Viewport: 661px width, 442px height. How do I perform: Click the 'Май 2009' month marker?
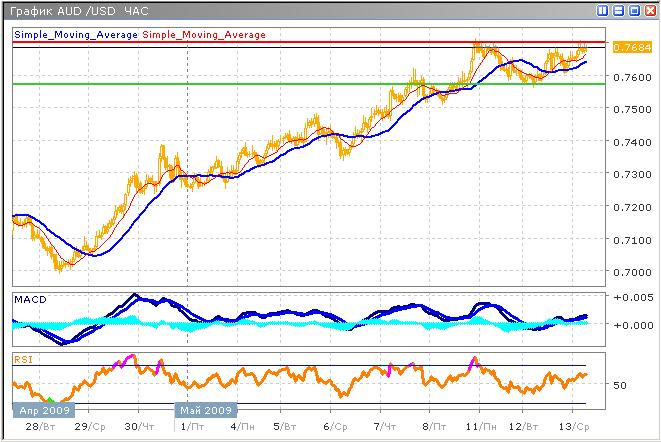pos(206,410)
